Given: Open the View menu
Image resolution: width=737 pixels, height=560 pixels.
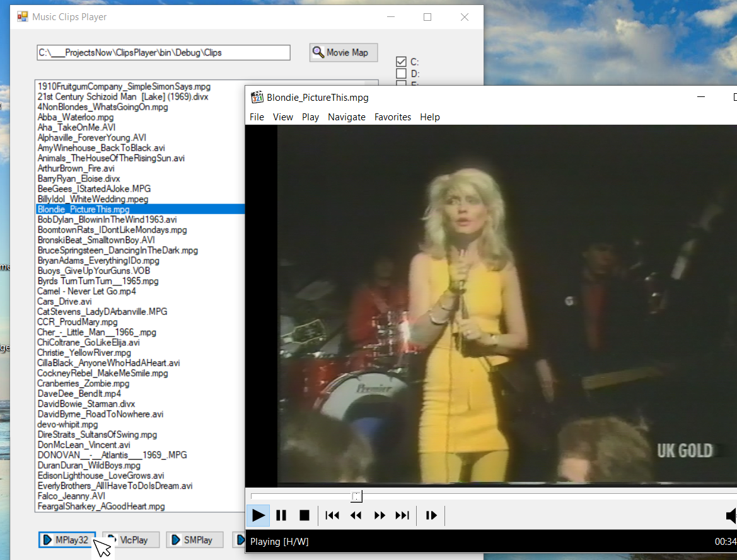Looking at the screenshot, I should click(283, 117).
